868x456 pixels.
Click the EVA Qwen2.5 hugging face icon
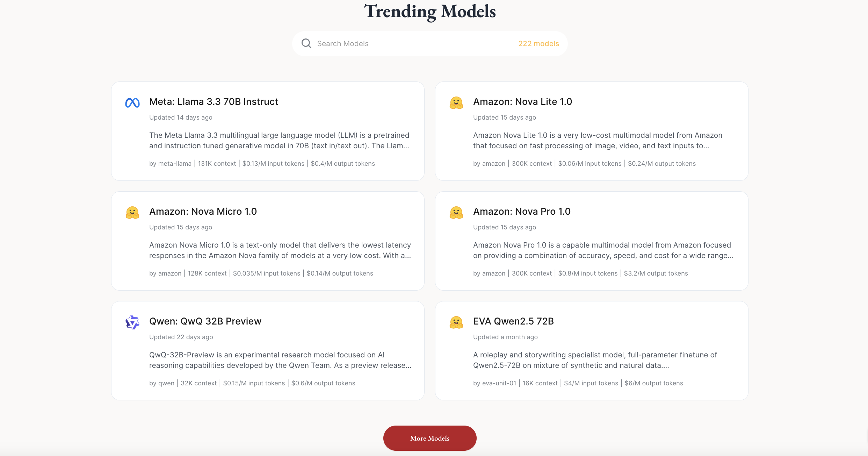click(456, 322)
